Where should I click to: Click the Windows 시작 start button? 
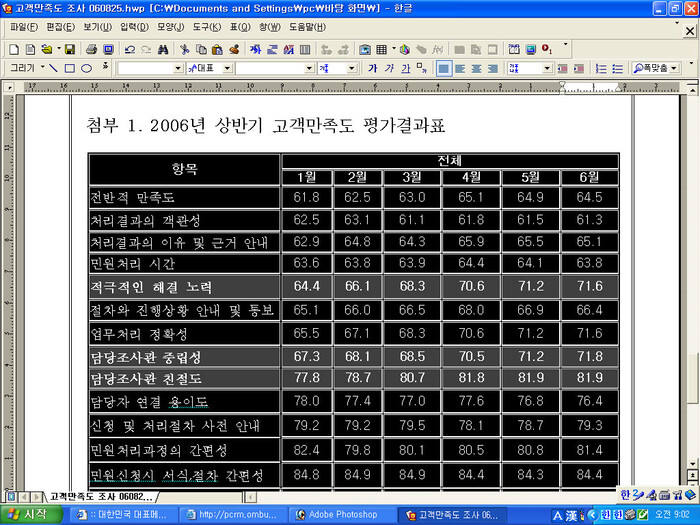point(30,514)
